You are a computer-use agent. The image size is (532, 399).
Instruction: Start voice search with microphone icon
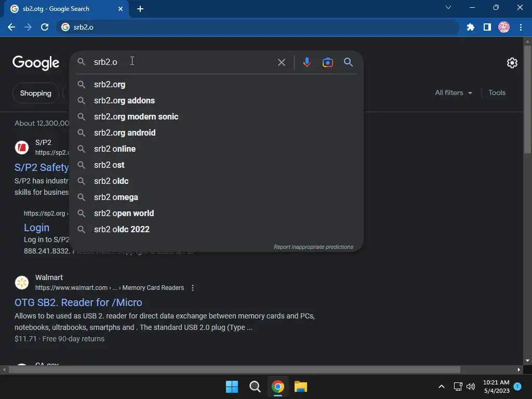(307, 62)
